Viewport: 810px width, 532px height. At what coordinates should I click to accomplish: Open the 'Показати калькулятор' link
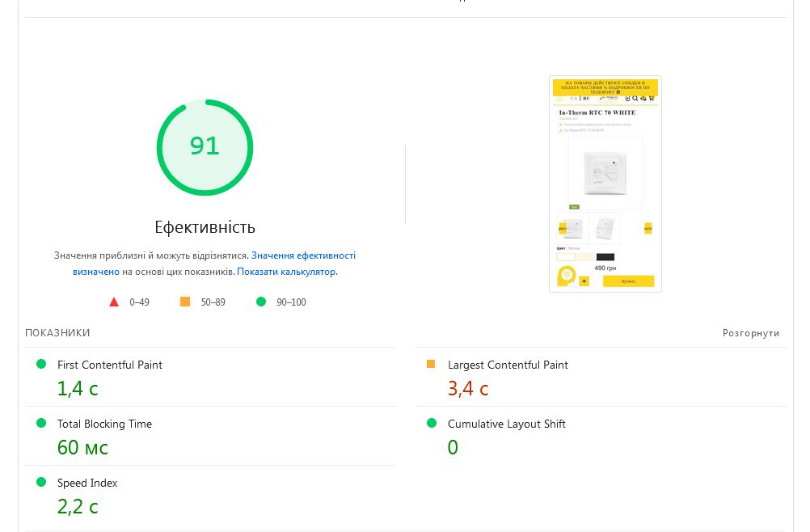point(286,272)
